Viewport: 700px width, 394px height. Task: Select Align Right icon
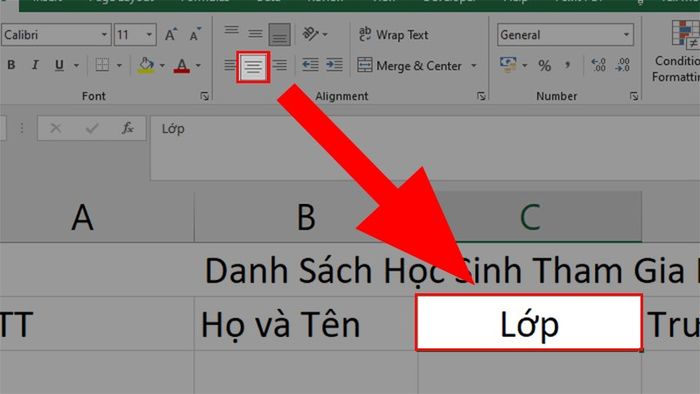pyautogui.click(x=280, y=66)
